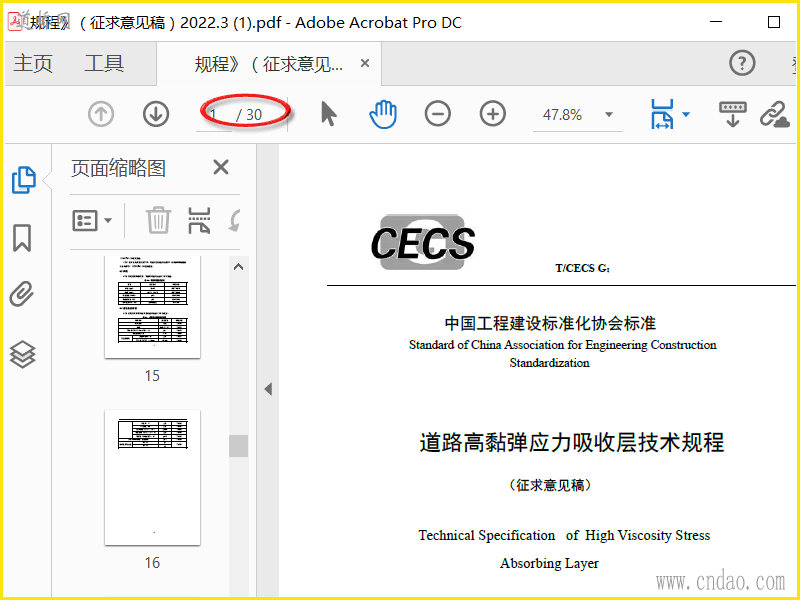800x600 pixels.
Task: Activate the hand pan tool
Action: coord(383,114)
